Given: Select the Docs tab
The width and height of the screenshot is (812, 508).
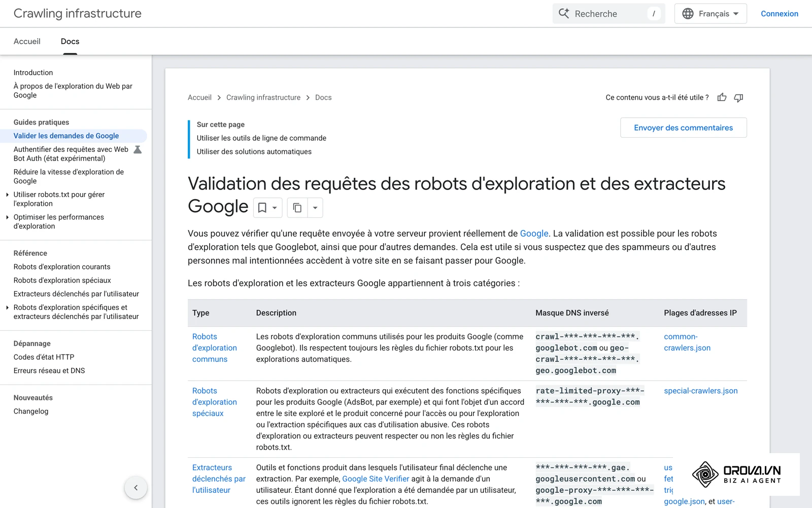Looking at the screenshot, I should (70, 41).
